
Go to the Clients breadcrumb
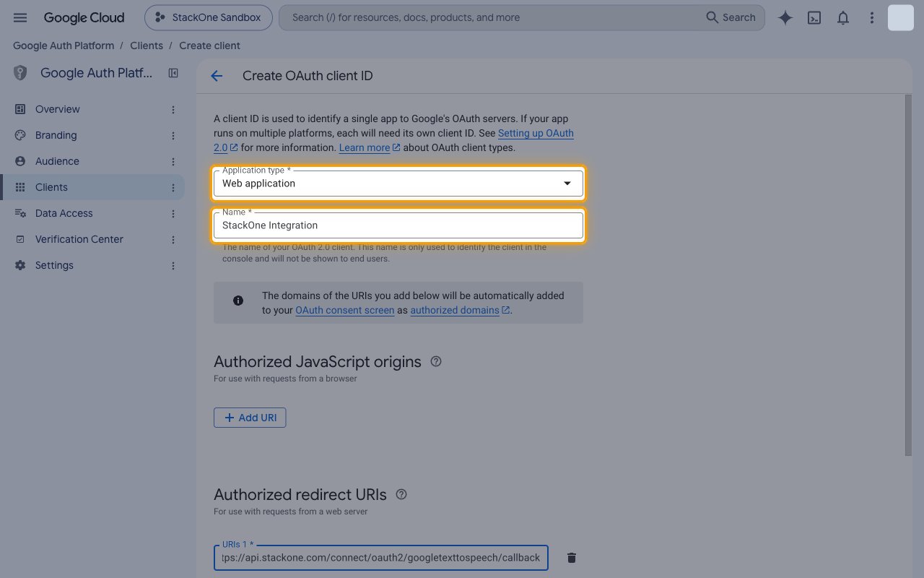147,46
